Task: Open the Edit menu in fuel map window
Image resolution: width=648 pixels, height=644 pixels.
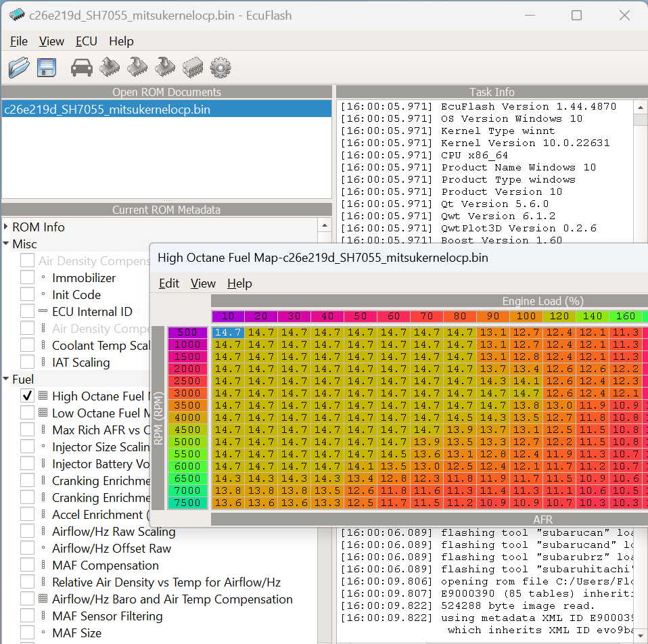Action: 168,283
